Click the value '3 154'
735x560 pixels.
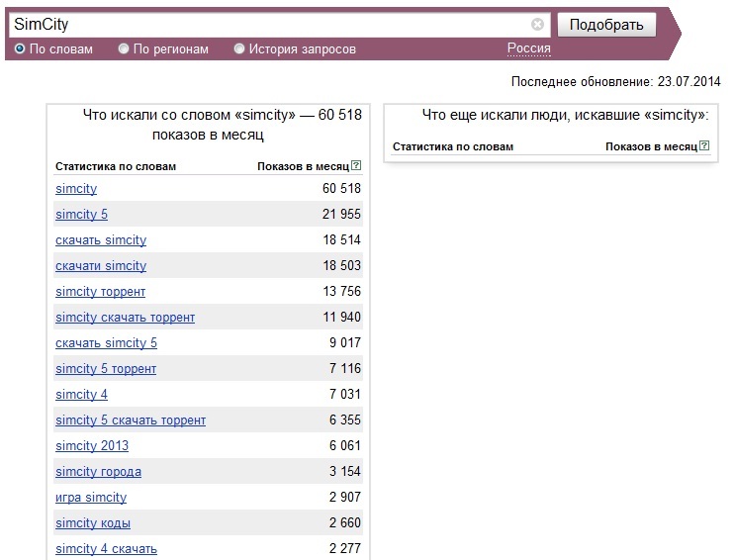(x=345, y=471)
